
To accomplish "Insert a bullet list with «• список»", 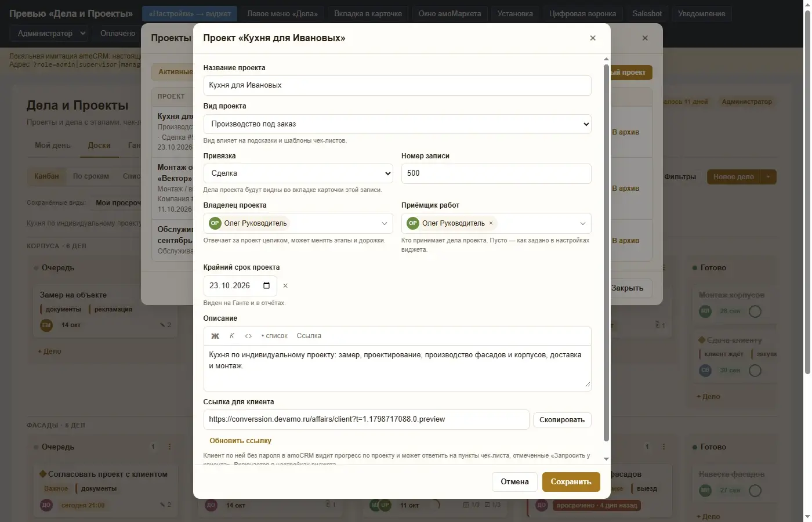I will [274, 336].
